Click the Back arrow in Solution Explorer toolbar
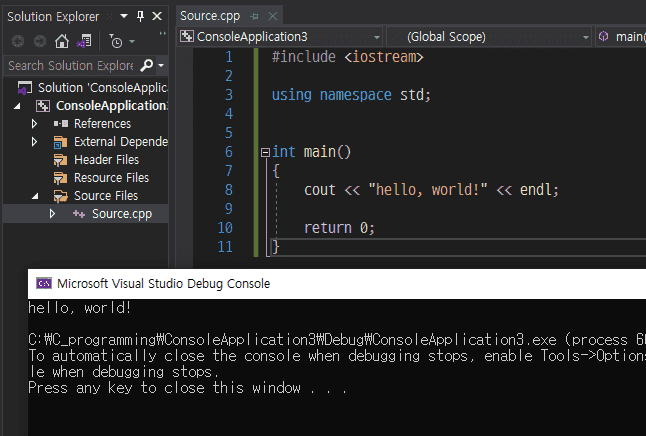Viewport: 646px width, 436px height. point(18,41)
